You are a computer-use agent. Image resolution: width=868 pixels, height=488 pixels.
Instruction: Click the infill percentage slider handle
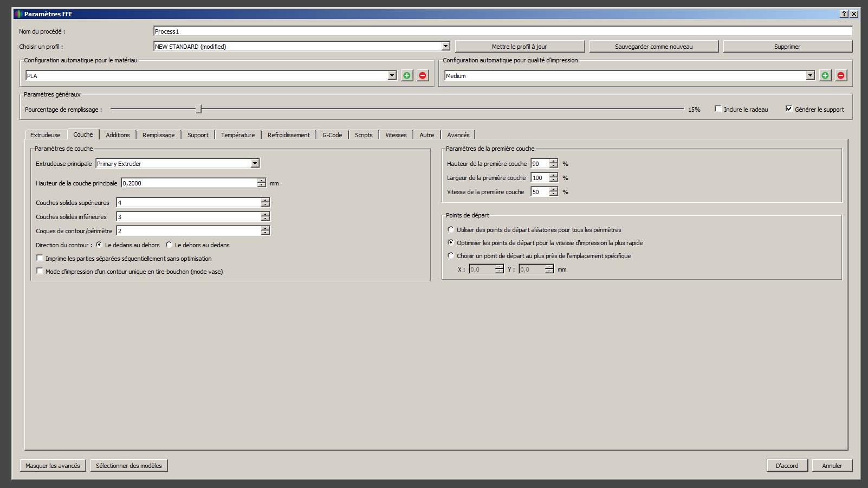click(198, 109)
